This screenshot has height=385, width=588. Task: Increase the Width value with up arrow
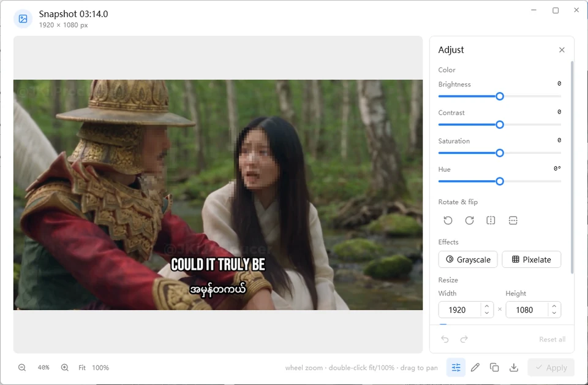pos(487,306)
